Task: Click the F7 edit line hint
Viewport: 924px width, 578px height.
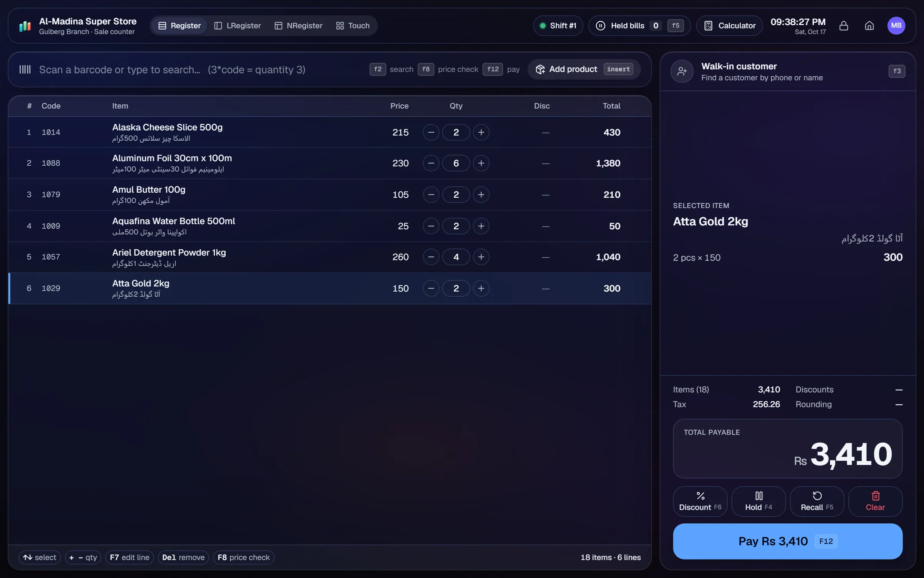Action: pos(129,558)
